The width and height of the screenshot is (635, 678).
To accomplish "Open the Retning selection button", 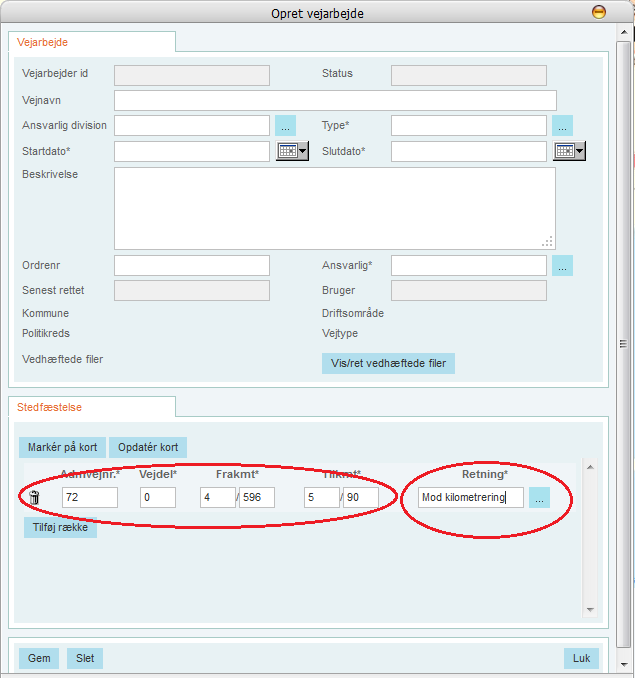I will (x=539, y=498).
